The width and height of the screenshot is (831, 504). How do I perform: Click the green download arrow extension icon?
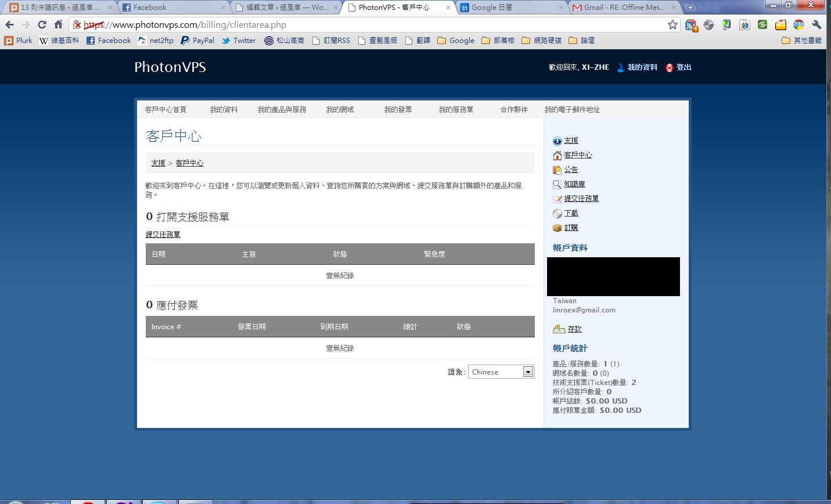coord(726,25)
